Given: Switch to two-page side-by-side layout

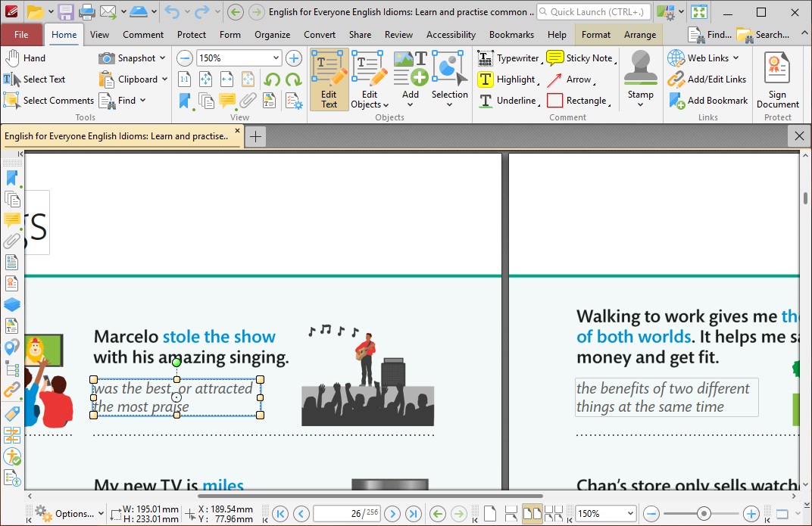Looking at the screenshot, I should [x=532, y=513].
